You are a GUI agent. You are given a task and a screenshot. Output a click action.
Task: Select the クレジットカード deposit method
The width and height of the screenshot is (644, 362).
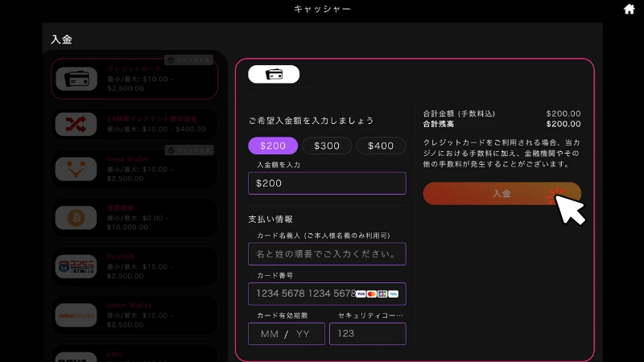[x=134, y=78]
